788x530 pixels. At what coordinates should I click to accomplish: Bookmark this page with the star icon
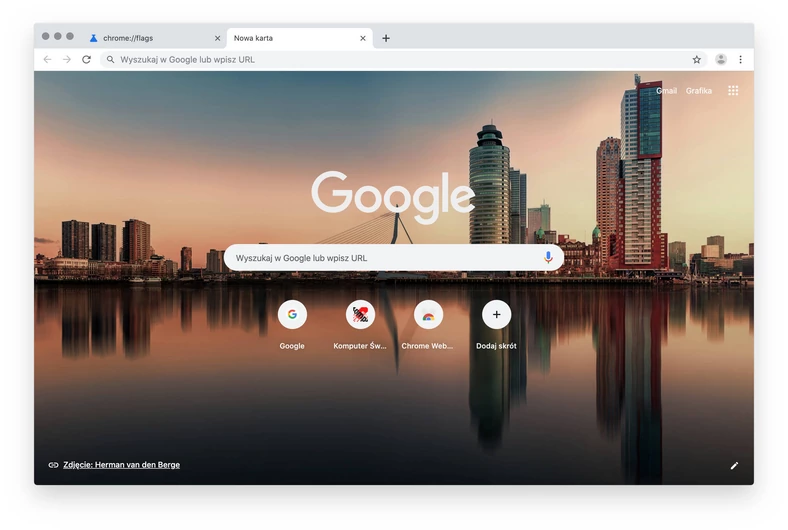coord(697,59)
